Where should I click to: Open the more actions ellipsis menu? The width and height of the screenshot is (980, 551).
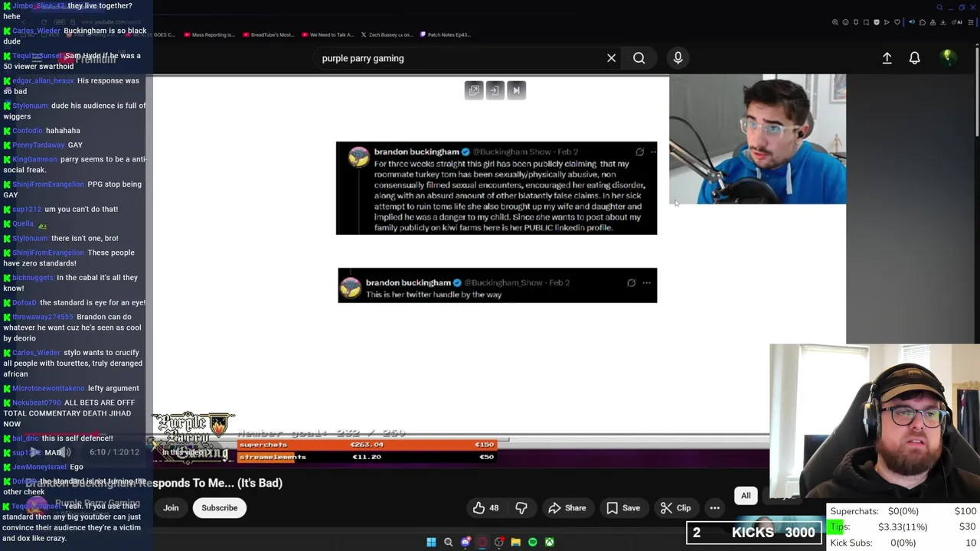pos(714,508)
